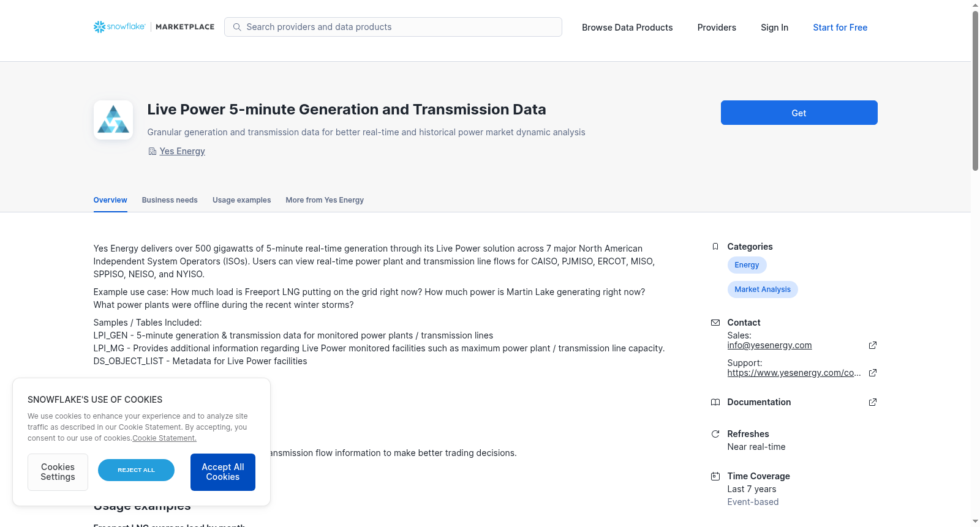980x527 pixels.
Task: Switch to the Usage examples tab
Action: (241, 200)
